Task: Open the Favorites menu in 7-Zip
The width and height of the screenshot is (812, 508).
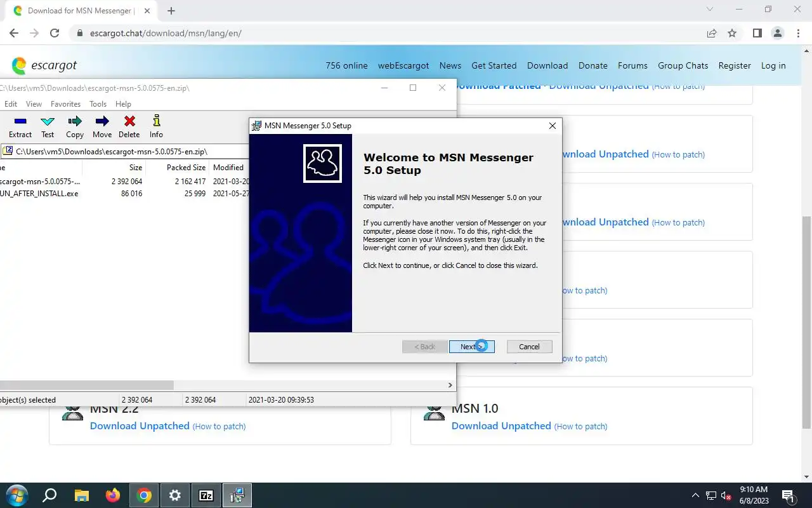Action: (65, 104)
